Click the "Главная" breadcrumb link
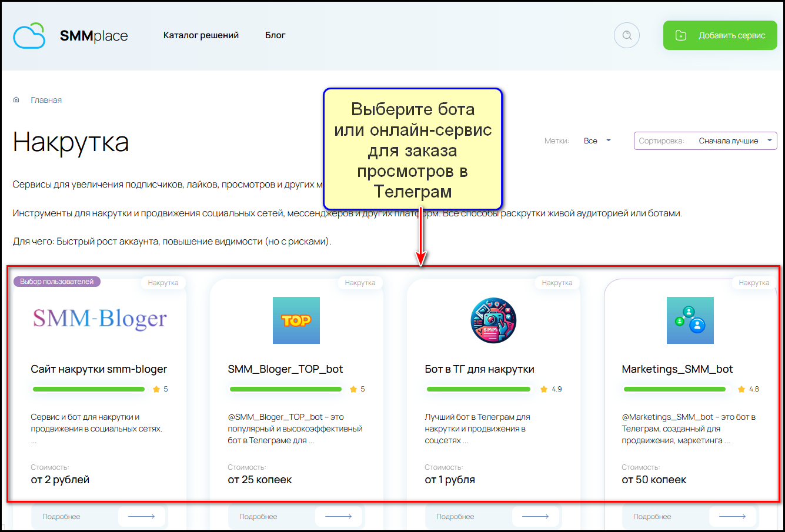This screenshot has height=532, width=785. tap(46, 100)
